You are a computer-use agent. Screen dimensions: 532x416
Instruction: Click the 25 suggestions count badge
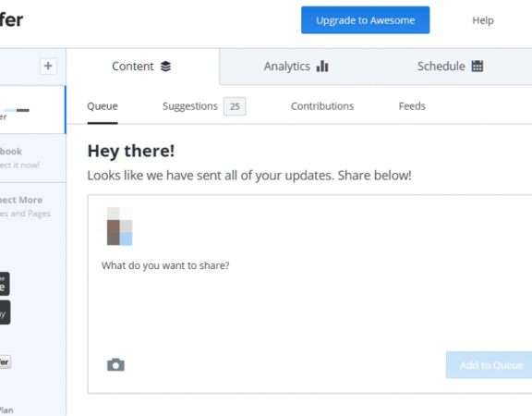(235, 106)
